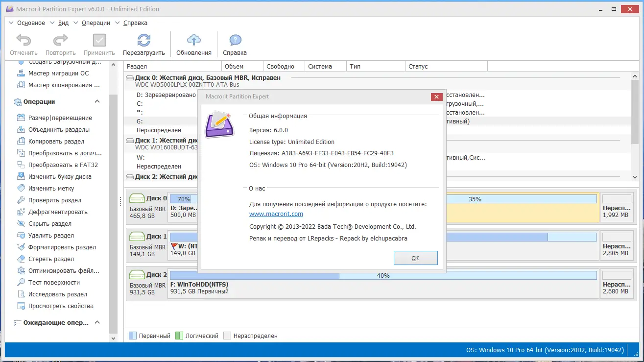Open the Вид menu
644x362 pixels.
point(63,23)
